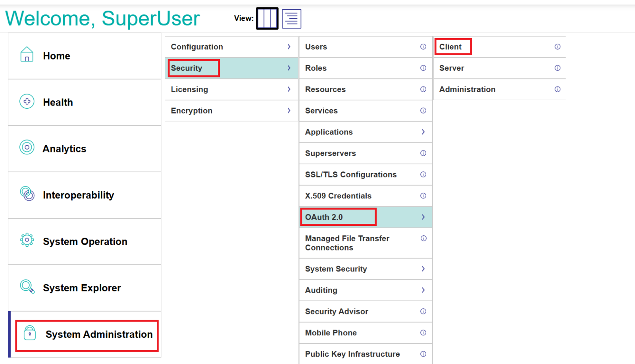This screenshot has width=635, height=364.
Task: Click the Home house icon
Action: (27, 55)
